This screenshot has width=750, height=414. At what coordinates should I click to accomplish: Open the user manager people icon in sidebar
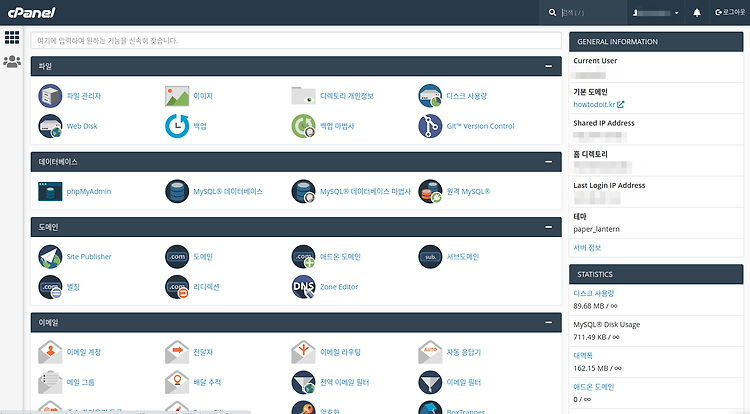click(x=12, y=62)
